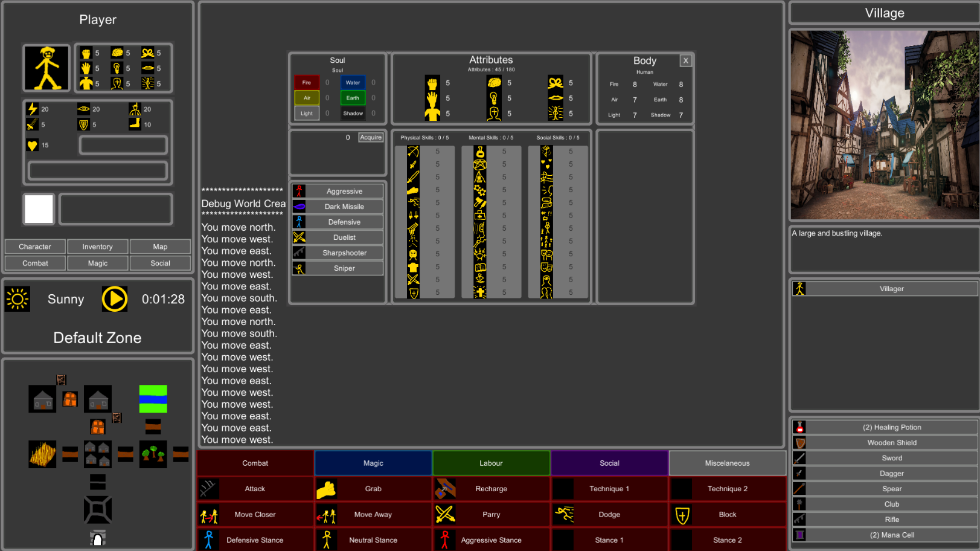This screenshot has height=551, width=980.
Task: Click the player stick figure portrait
Action: [47, 68]
